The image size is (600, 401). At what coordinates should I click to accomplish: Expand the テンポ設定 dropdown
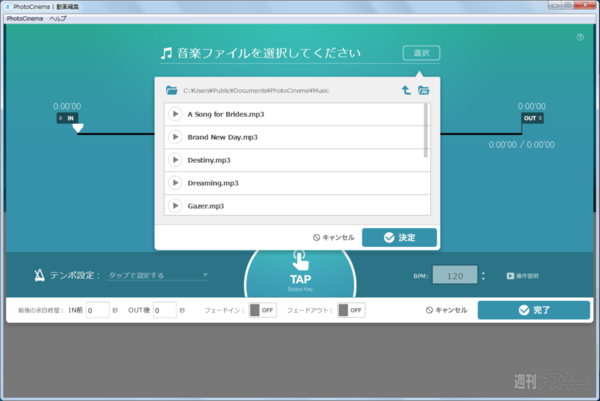[x=157, y=275]
